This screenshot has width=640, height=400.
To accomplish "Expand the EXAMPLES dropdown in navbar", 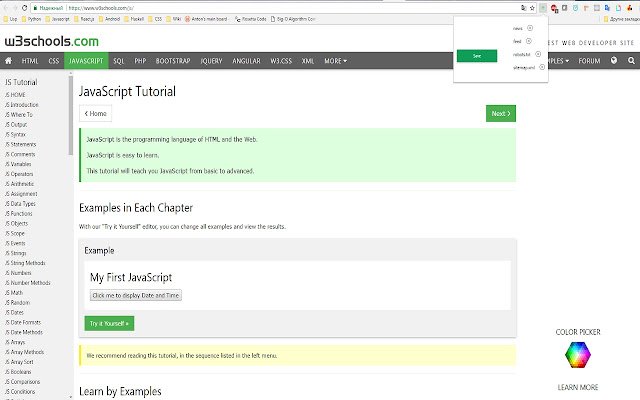I will pos(559,60).
